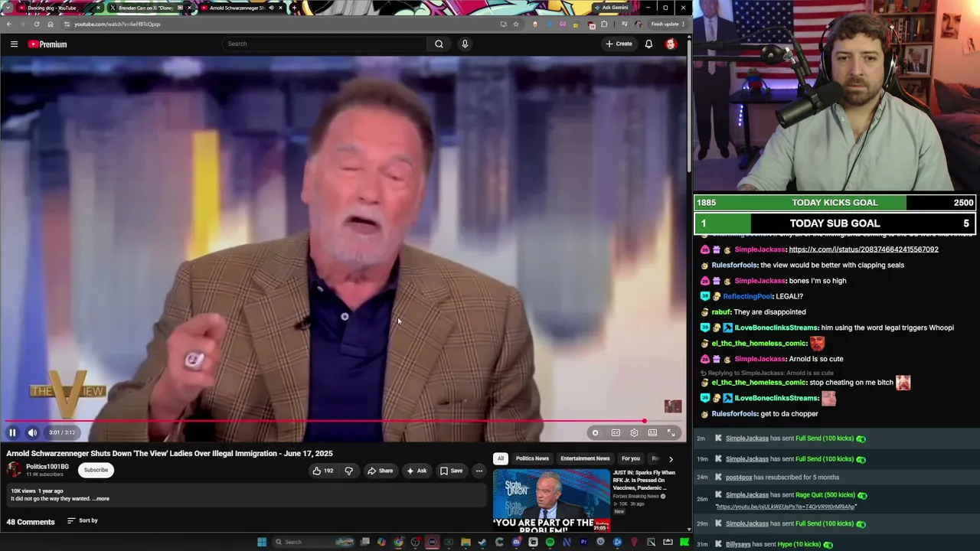Click the Ask Gemini button
Image resolution: width=980 pixels, height=551 pixels.
tap(611, 8)
